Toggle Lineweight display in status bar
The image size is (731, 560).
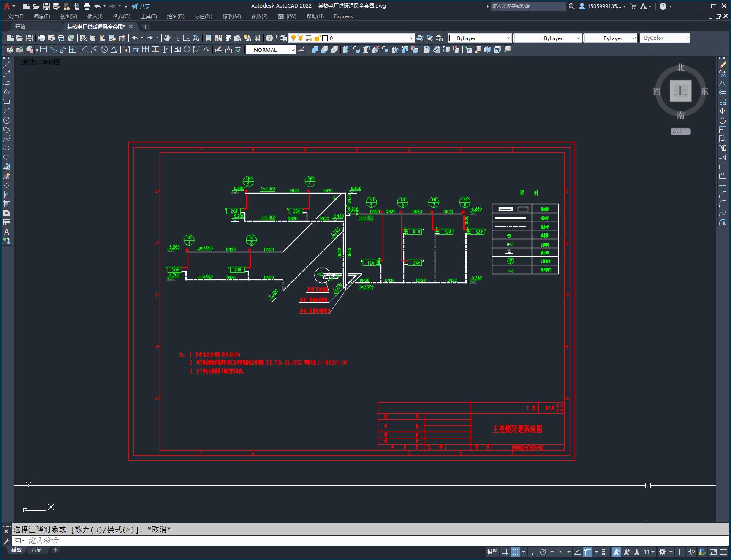pos(605,552)
